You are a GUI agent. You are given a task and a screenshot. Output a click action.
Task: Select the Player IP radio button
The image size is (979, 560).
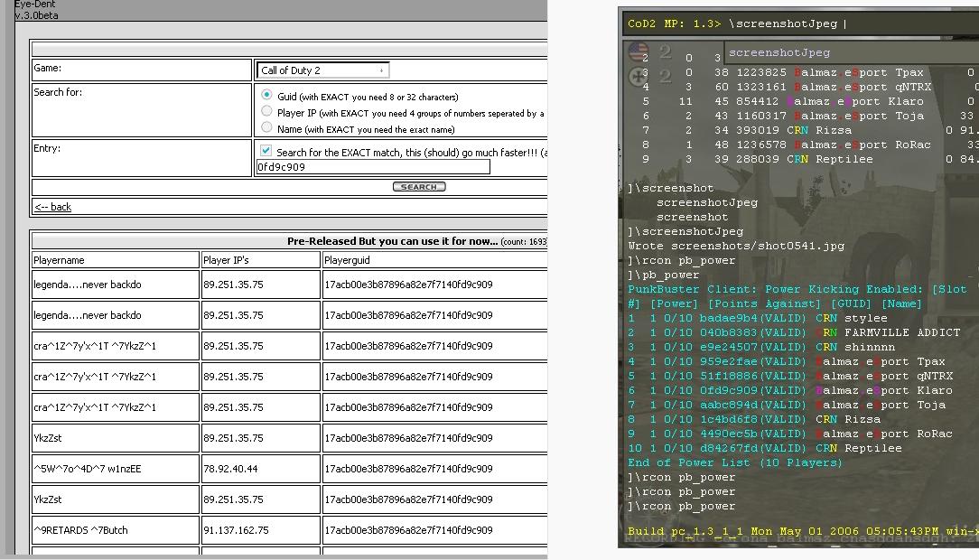click(x=266, y=111)
